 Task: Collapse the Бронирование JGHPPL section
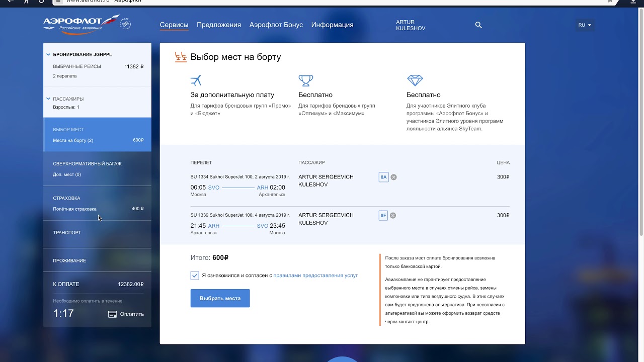click(48, 54)
